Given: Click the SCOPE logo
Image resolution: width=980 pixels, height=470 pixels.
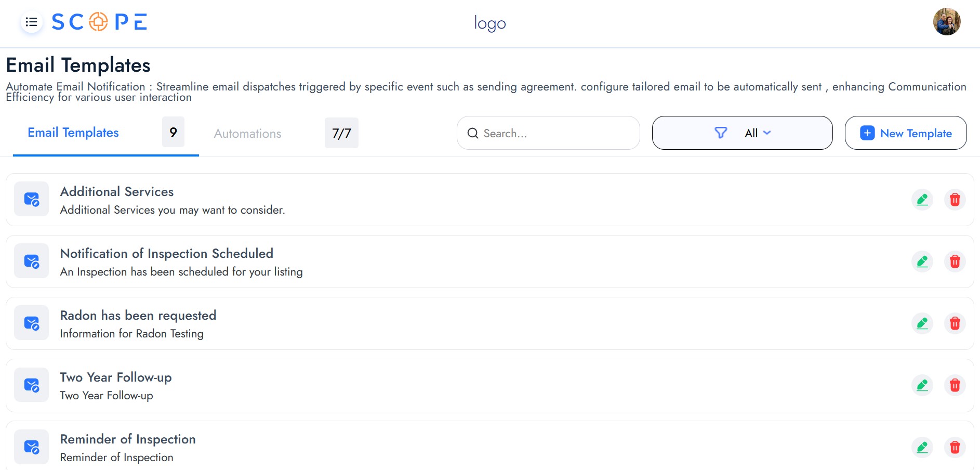Looking at the screenshot, I should click(99, 22).
